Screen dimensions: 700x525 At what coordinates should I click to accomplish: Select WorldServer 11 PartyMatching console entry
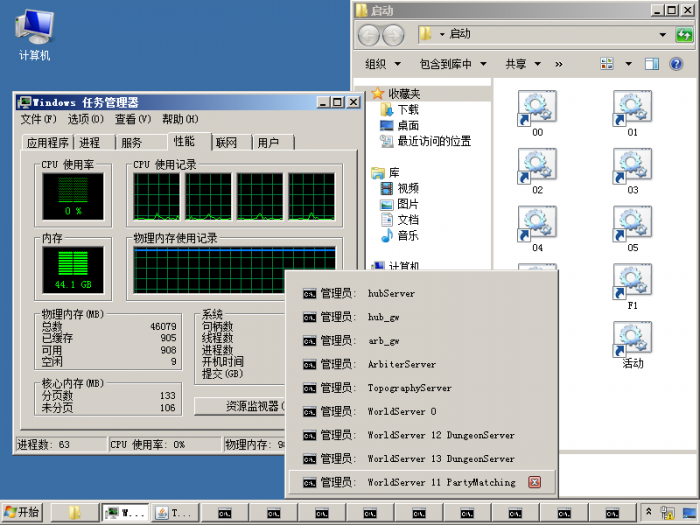point(422,482)
